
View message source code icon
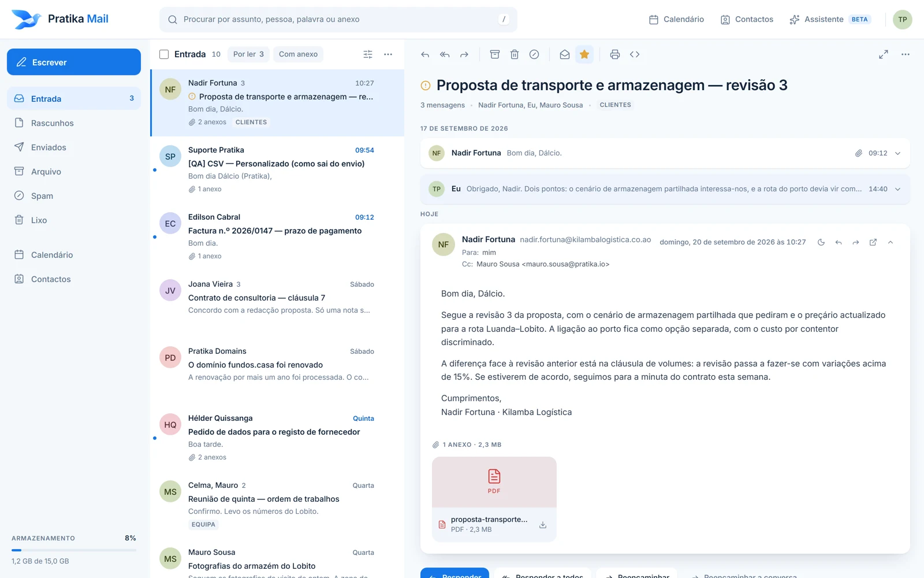(x=635, y=54)
